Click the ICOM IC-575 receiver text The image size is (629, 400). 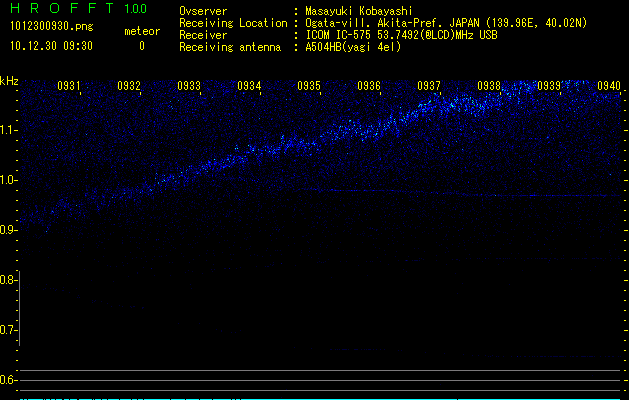tap(401, 35)
